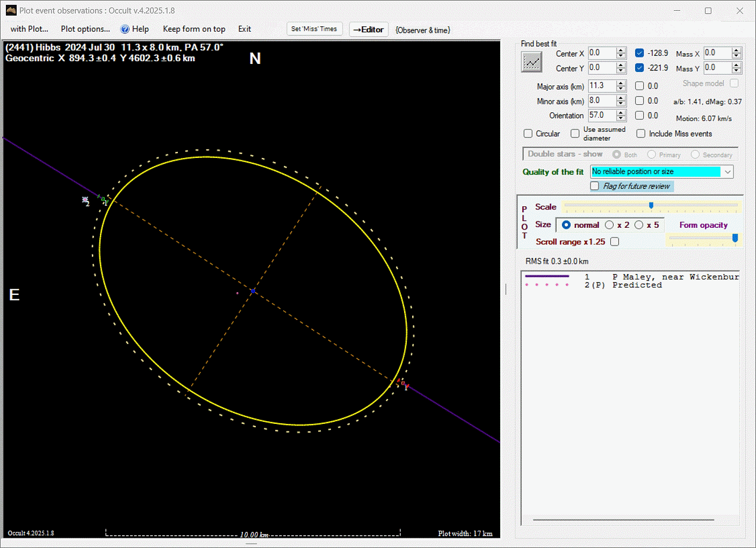Toggle Include Miss events checkbox
This screenshot has width=756, height=548.
click(x=641, y=134)
